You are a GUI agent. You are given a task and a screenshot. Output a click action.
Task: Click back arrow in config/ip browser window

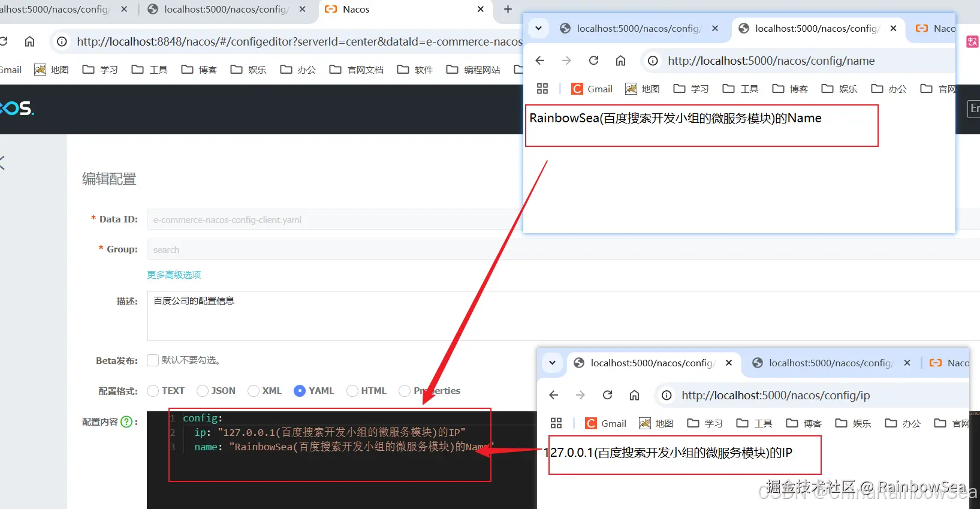(554, 395)
